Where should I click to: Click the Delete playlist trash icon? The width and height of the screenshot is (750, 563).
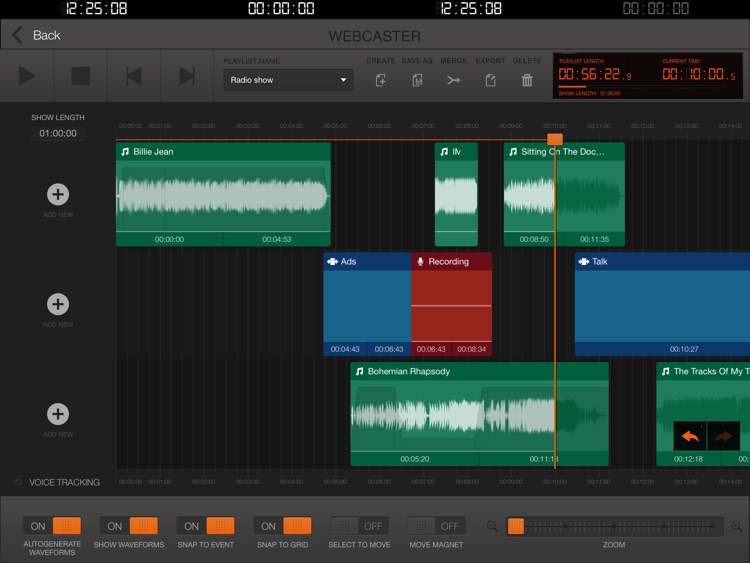(x=527, y=80)
